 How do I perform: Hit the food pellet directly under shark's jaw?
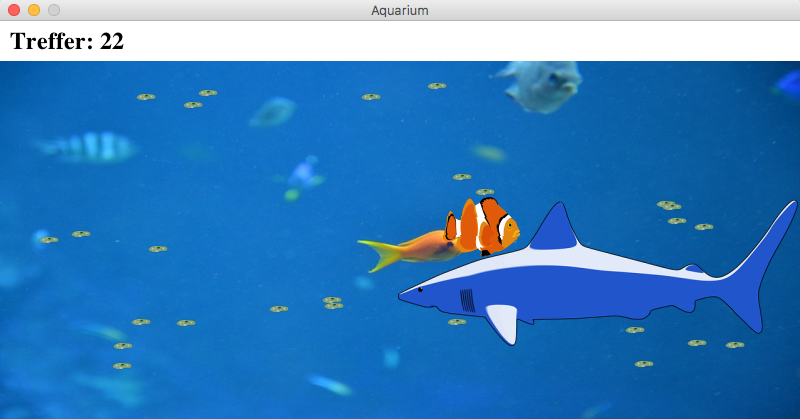coord(457,322)
